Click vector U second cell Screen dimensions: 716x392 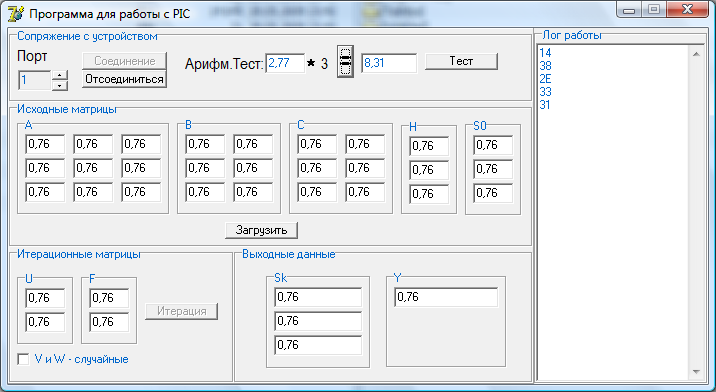point(45,322)
